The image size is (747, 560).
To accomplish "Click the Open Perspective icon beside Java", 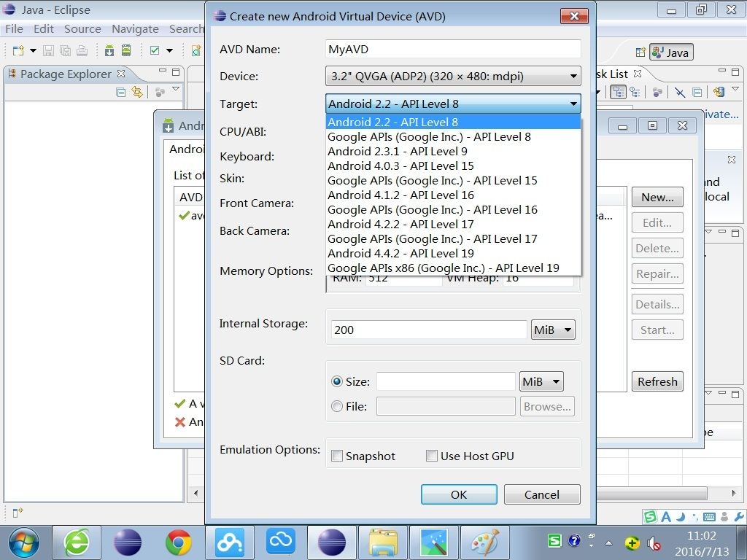I will 640,52.
